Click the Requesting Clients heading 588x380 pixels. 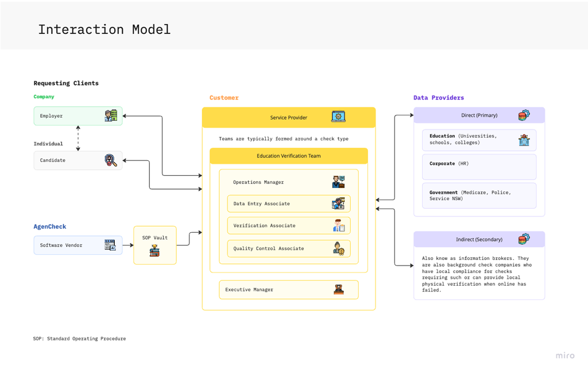tap(66, 83)
